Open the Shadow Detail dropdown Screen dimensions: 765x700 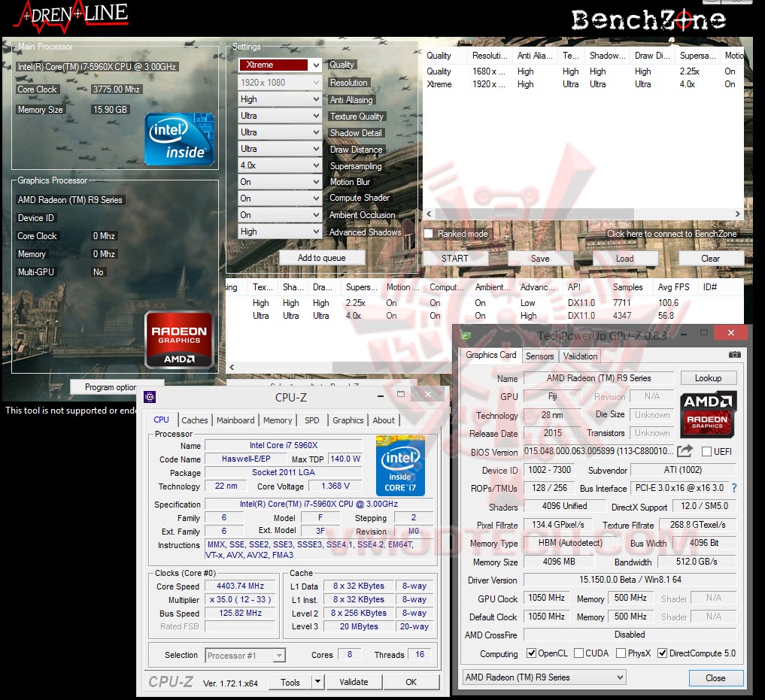click(280, 132)
